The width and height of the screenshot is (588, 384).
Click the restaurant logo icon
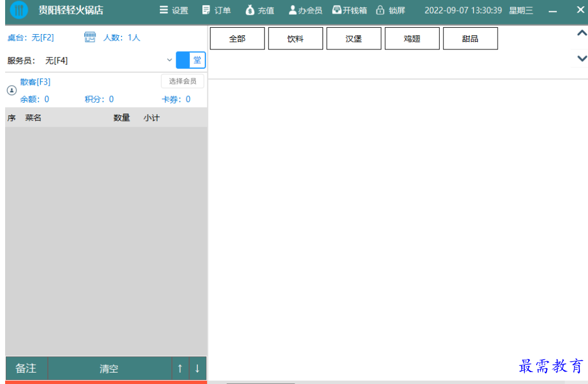(19, 10)
